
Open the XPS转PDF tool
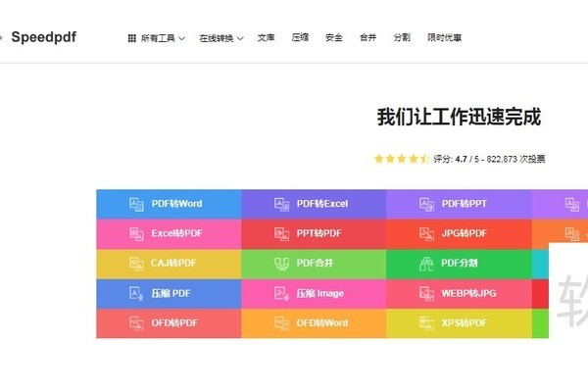459,323
